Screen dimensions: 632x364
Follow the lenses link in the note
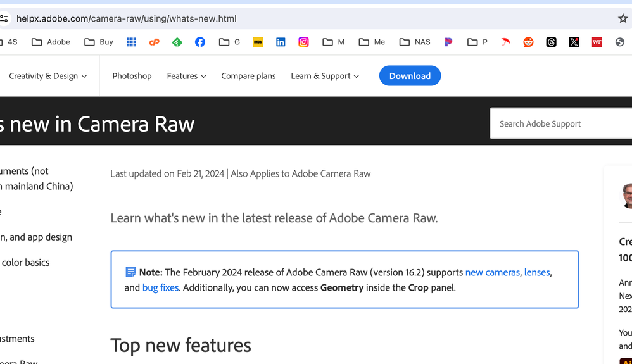coord(537,272)
